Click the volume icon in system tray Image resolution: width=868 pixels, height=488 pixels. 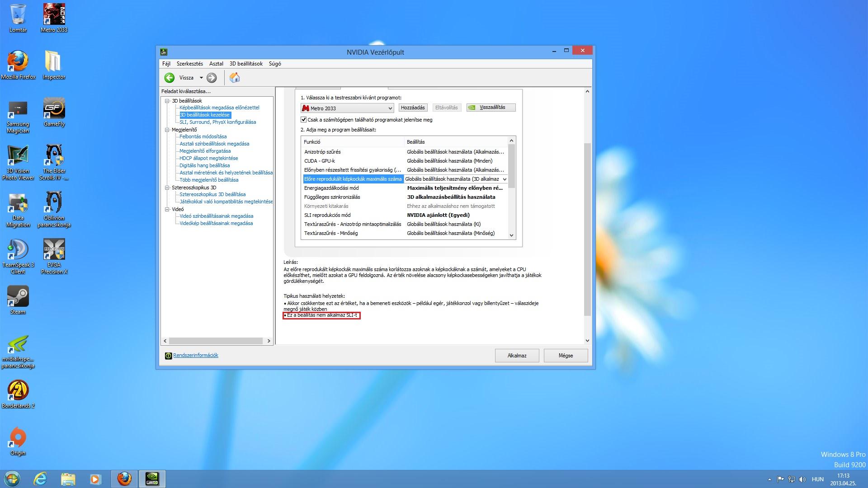(802, 479)
